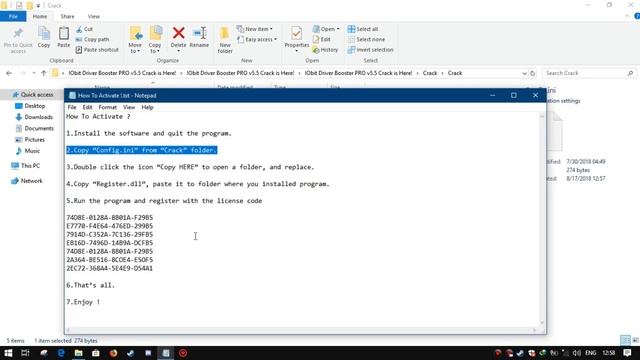Open the Move to dropdown
The height and width of the screenshot is (360, 640).
click(135, 40)
